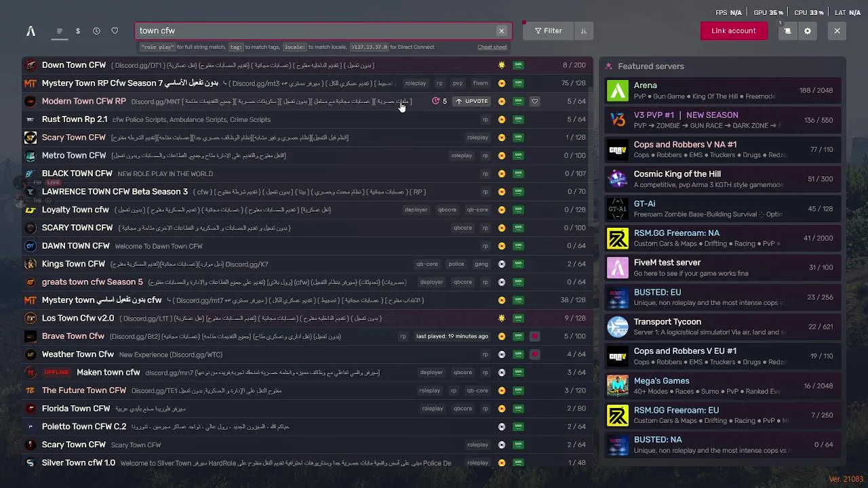
Task: Select the offline Maken town cfw row
Action: click(307, 372)
